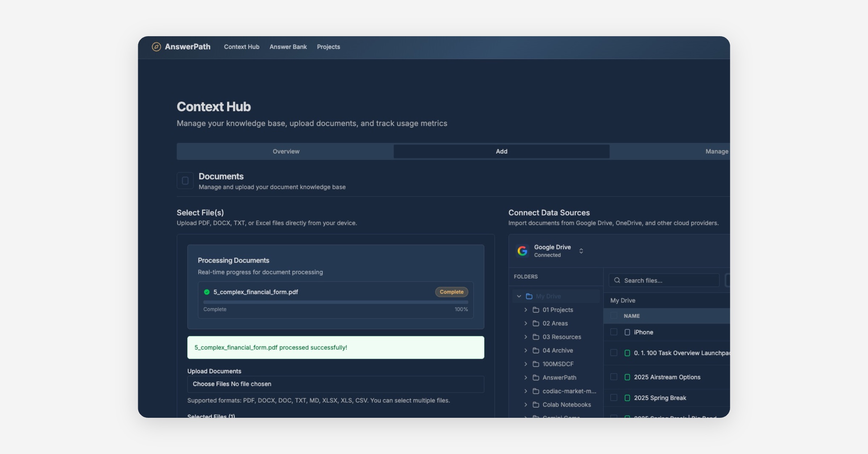The image size is (868, 454).
Task: Collapse the My Drive tree node
Action: point(519,296)
